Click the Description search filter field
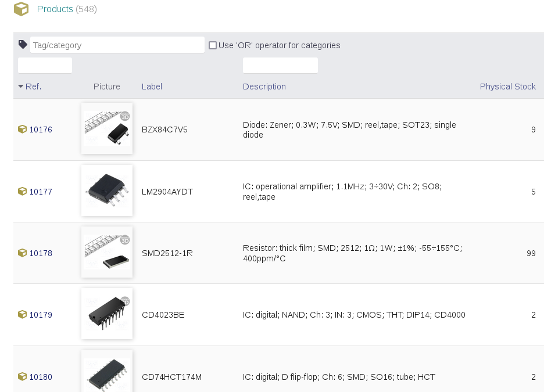The width and height of the screenshot is (544, 392). point(280,66)
